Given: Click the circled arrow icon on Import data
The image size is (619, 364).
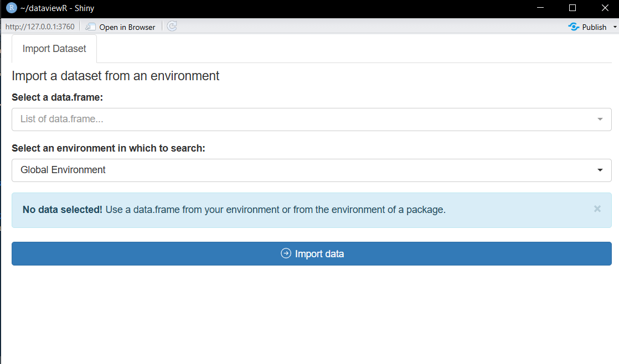Looking at the screenshot, I should pyautogui.click(x=285, y=253).
